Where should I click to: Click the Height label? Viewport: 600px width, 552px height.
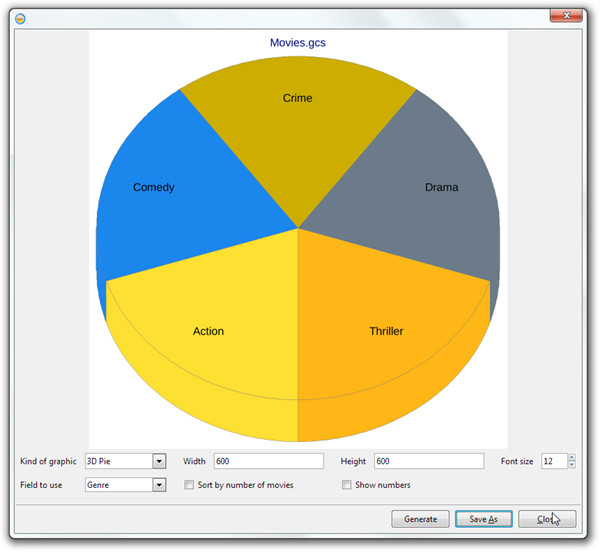pos(353,461)
